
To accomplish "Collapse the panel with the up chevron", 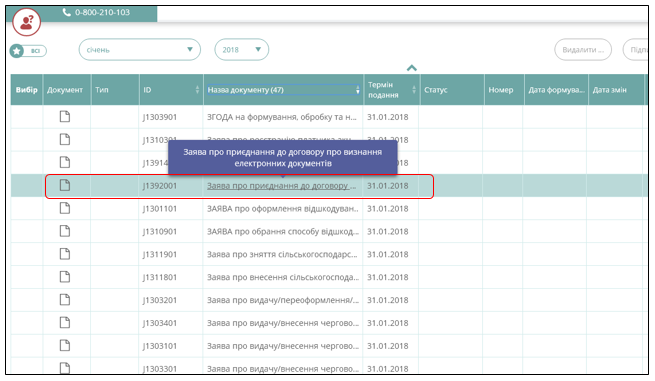I will coord(411,68).
